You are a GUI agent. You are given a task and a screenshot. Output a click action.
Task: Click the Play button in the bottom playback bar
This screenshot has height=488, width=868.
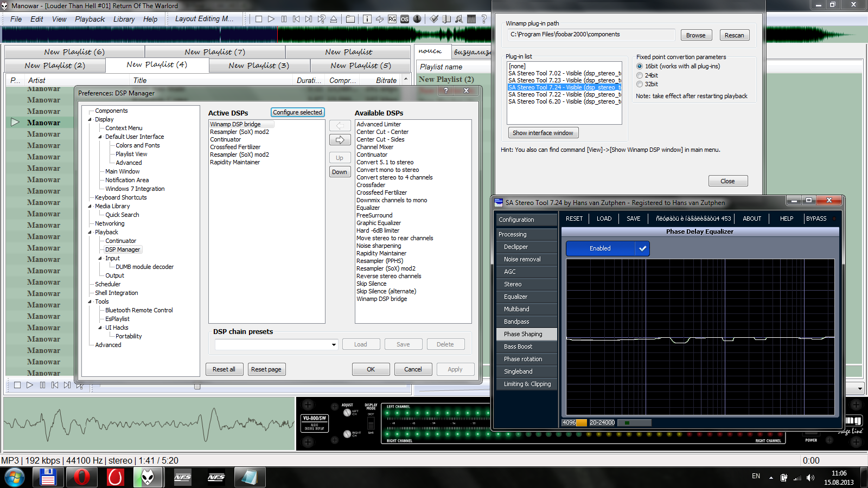30,385
